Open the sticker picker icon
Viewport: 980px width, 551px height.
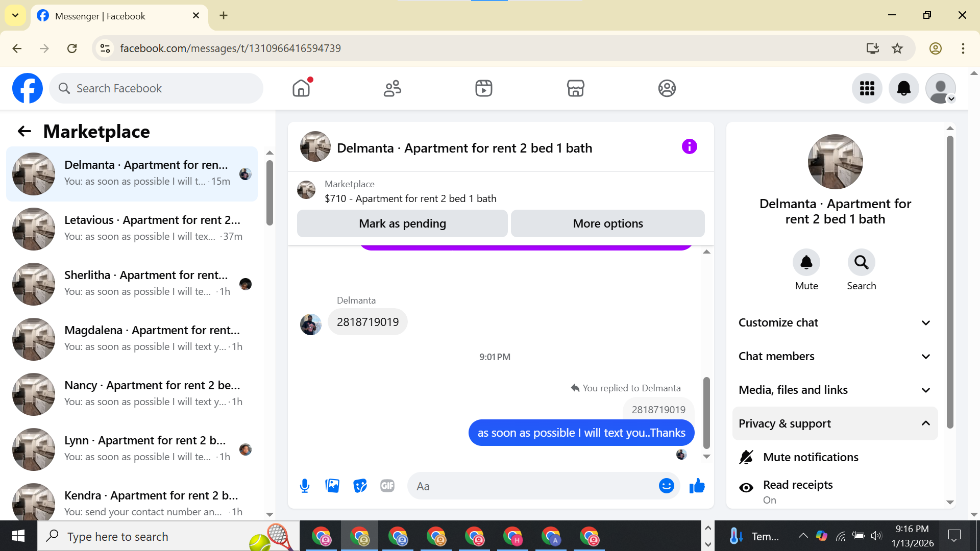tap(360, 486)
